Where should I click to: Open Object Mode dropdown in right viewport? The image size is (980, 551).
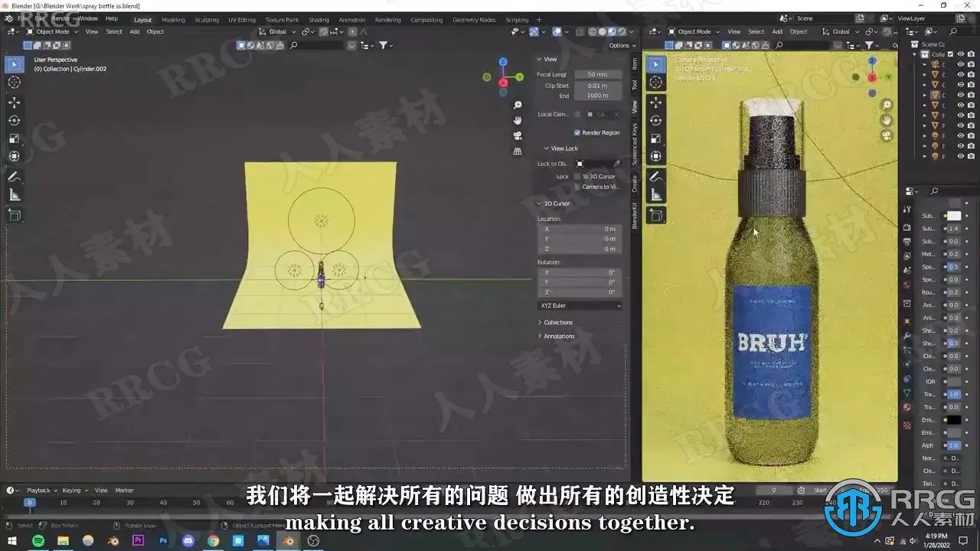point(694,31)
